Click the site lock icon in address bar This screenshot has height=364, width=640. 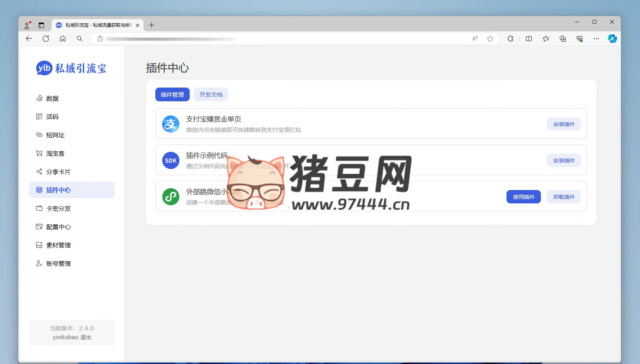100,39
